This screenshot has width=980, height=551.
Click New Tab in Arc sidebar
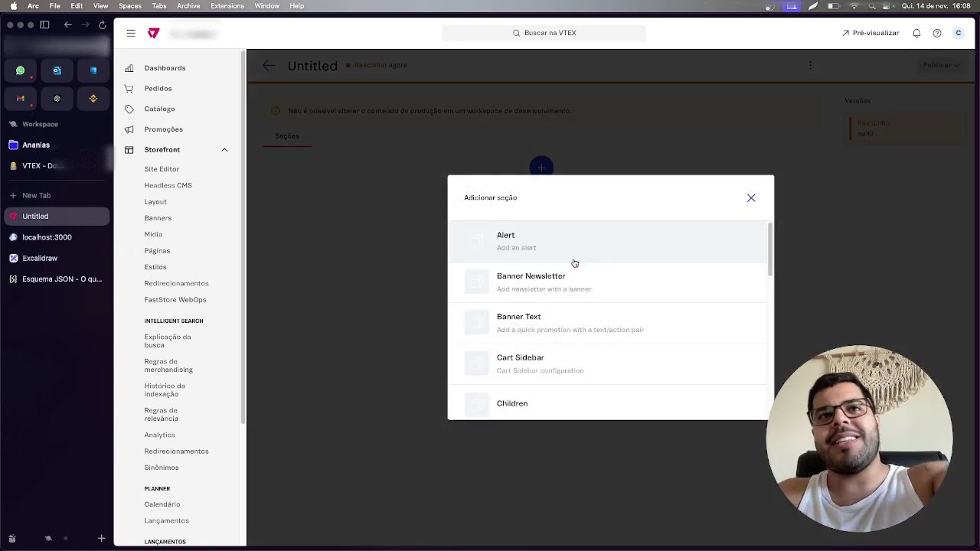pyautogui.click(x=57, y=196)
